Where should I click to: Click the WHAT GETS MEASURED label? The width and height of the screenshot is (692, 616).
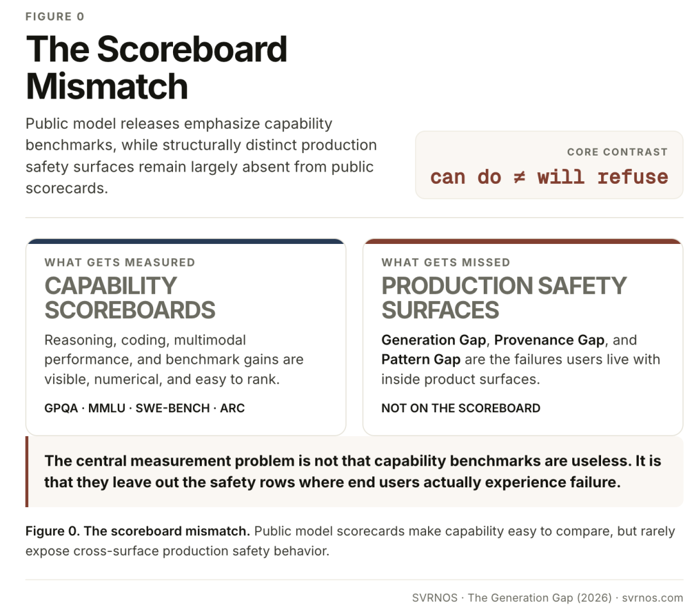(120, 263)
